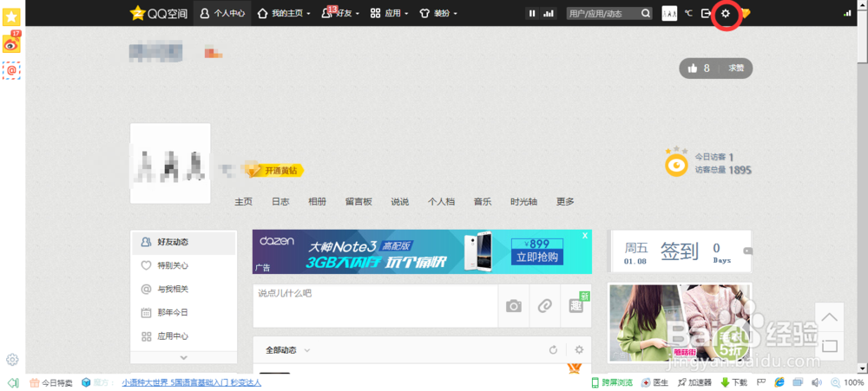Open the visitor eye icon
The image size is (868, 391).
676,164
